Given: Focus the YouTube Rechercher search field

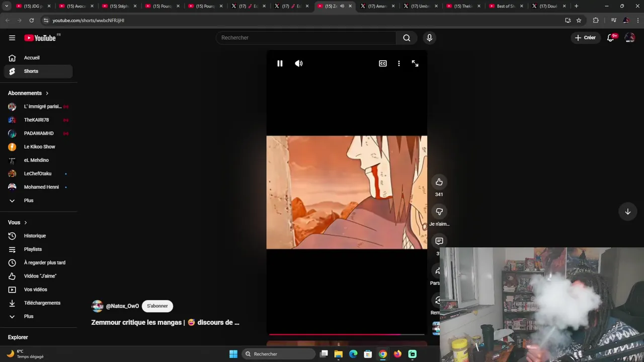Looking at the screenshot, I should click(306, 38).
